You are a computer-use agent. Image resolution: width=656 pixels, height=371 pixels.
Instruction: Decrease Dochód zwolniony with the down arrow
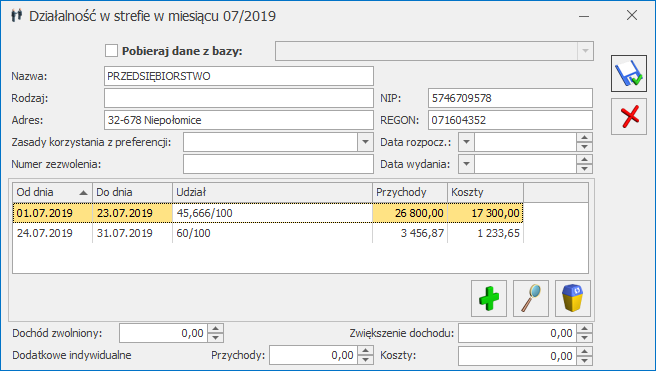pos(215,338)
